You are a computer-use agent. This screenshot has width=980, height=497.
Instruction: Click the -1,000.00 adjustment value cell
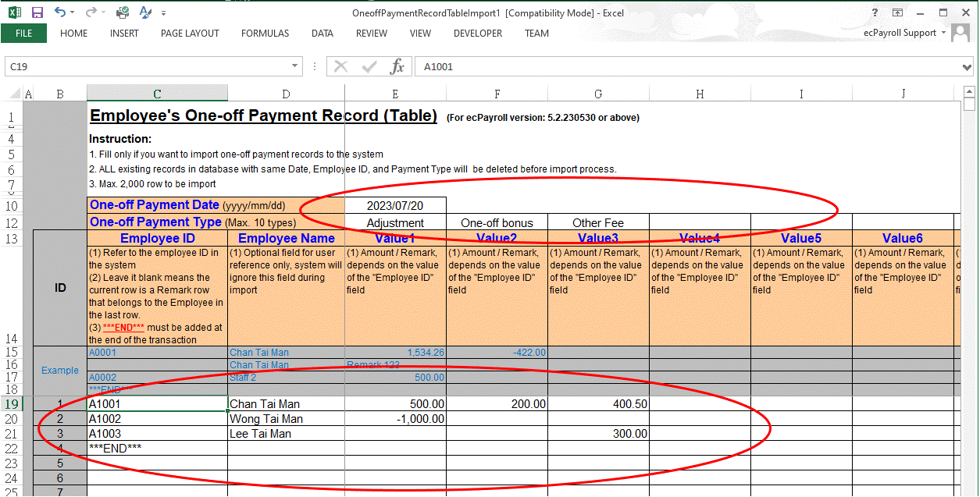[x=395, y=419]
